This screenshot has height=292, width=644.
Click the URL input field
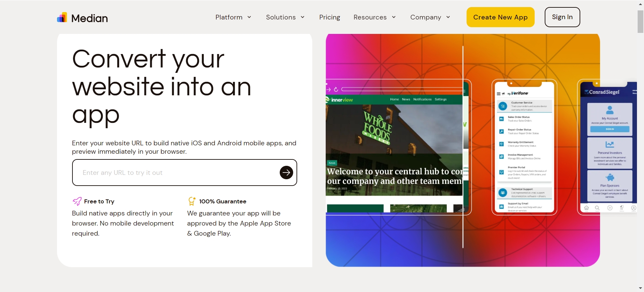178,173
